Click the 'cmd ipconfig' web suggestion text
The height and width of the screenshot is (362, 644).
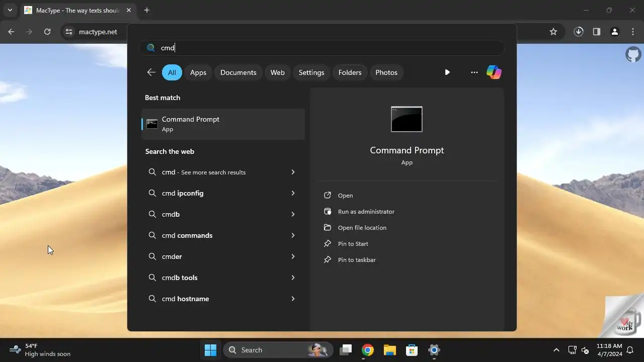[183, 193]
